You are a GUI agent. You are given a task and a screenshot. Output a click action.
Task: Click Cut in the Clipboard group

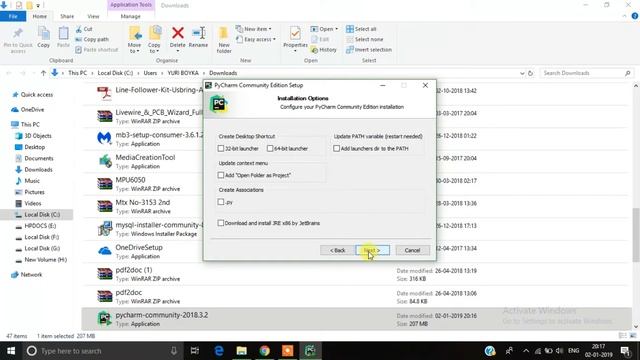click(x=84, y=29)
